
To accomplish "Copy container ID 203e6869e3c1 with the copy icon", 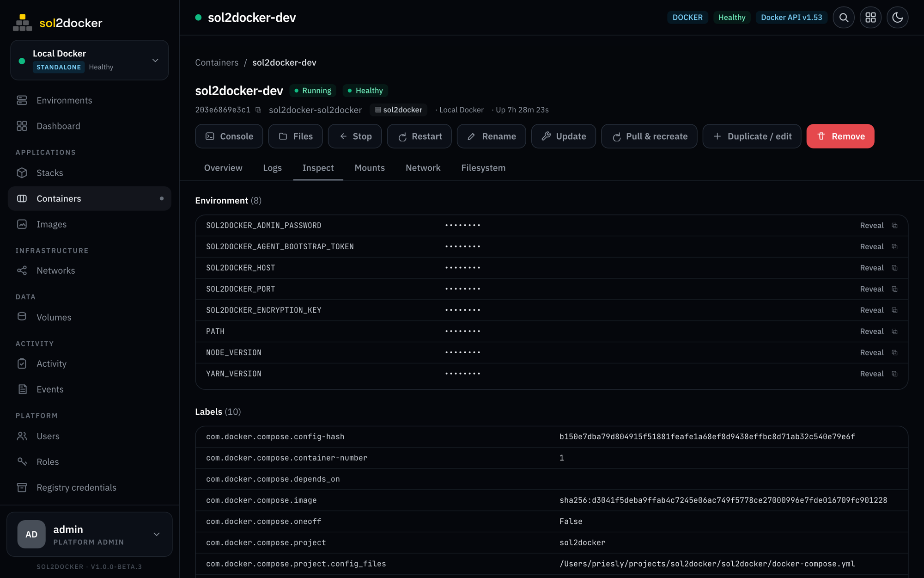I will pos(258,110).
